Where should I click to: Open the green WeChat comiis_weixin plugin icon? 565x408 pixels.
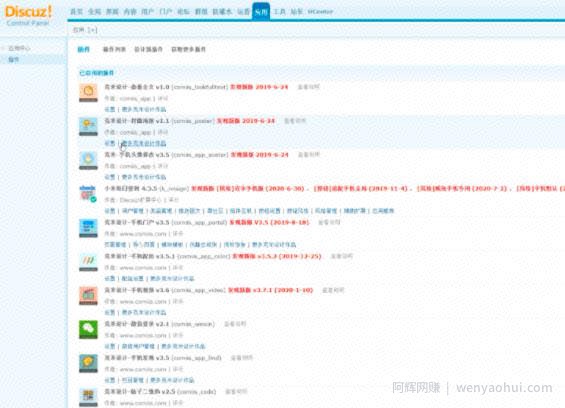(x=88, y=329)
